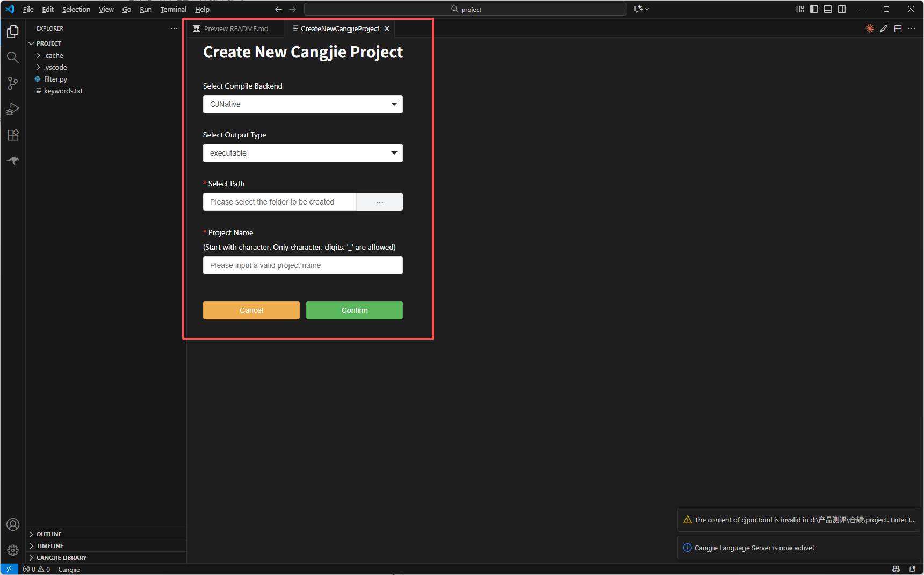Open Explorer views and more actions ellipsis
Image resolution: width=924 pixels, height=575 pixels.
tap(174, 28)
